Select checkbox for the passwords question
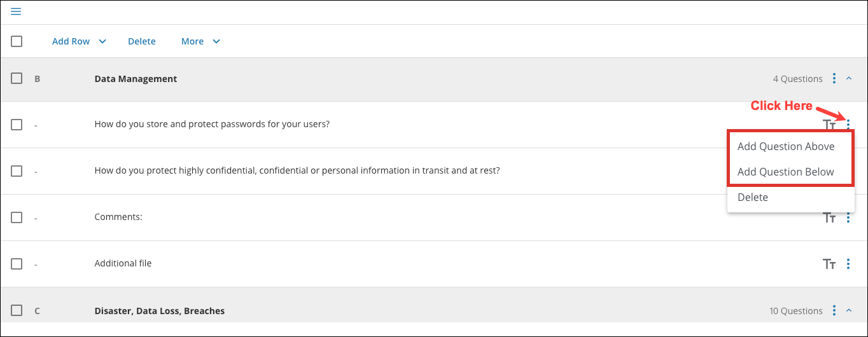Screen dimensions: 868x337 coord(17,125)
